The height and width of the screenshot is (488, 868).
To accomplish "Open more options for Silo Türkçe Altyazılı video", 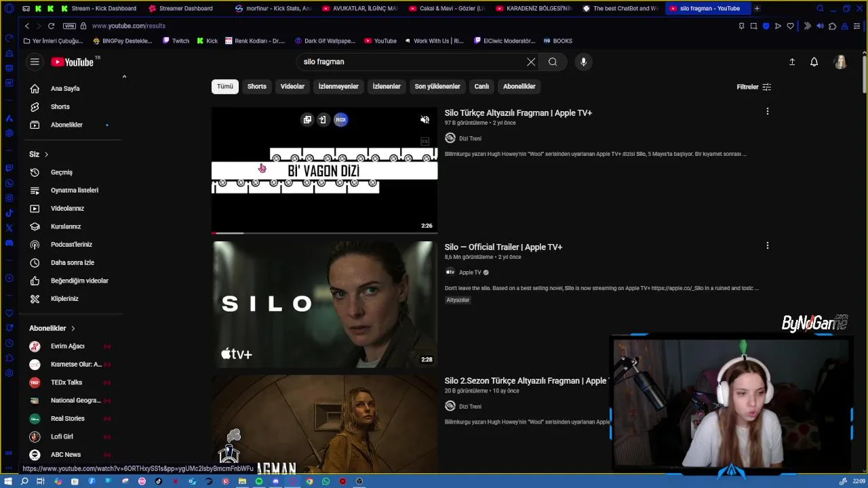I will click(768, 111).
